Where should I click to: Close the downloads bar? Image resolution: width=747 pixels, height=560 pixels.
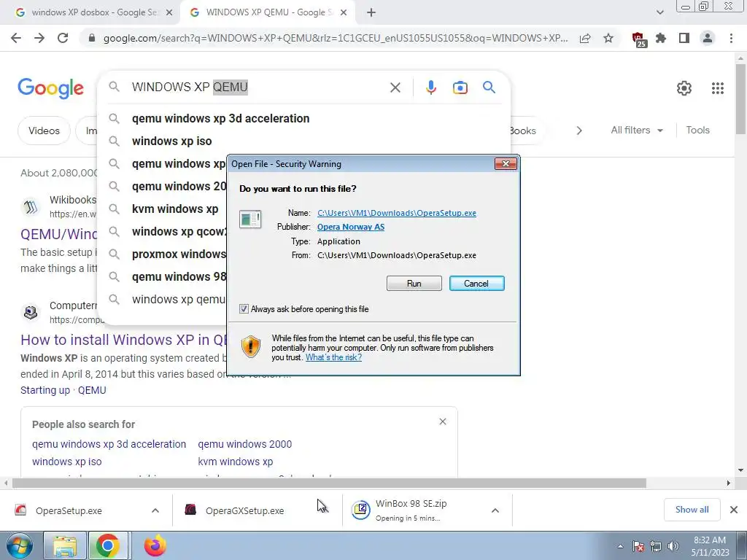tap(734, 510)
